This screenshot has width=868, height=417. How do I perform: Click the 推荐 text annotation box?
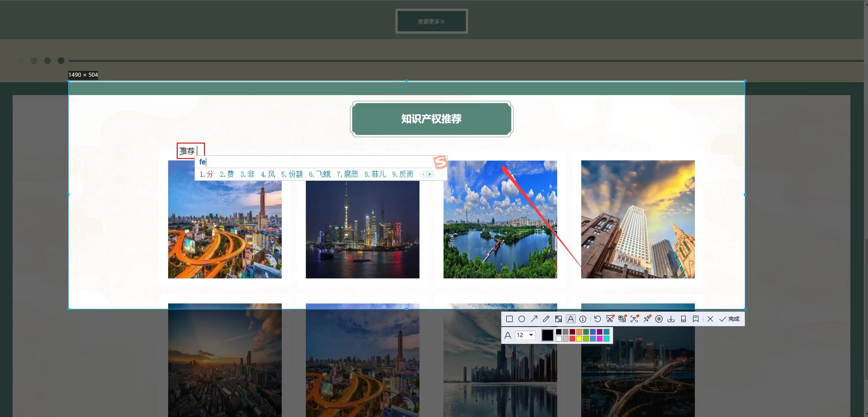[190, 151]
